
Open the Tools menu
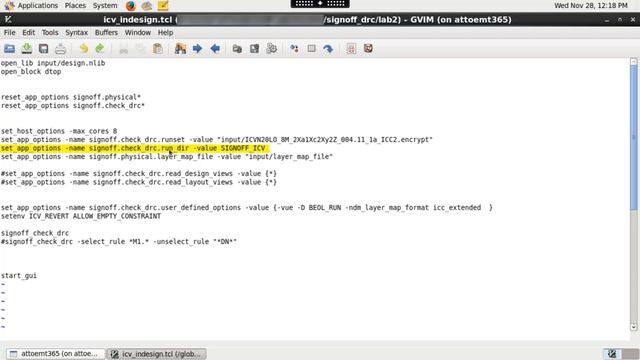pos(50,33)
